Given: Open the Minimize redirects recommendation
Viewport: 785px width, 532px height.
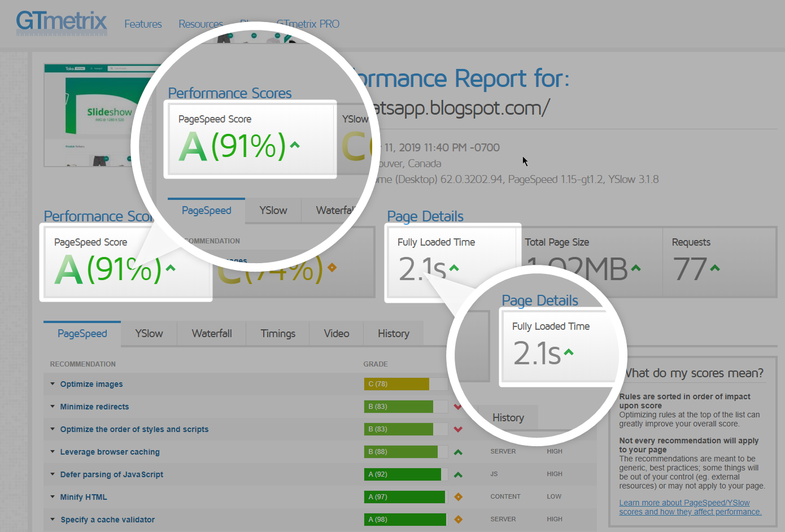Looking at the screenshot, I should 95,407.
